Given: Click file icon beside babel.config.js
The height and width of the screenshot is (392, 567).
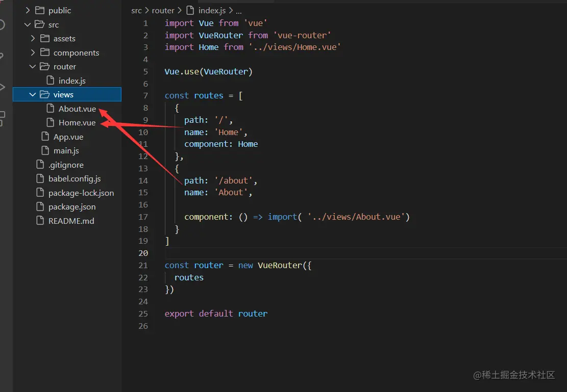Looking at the screenshot, I should point(40,178).
